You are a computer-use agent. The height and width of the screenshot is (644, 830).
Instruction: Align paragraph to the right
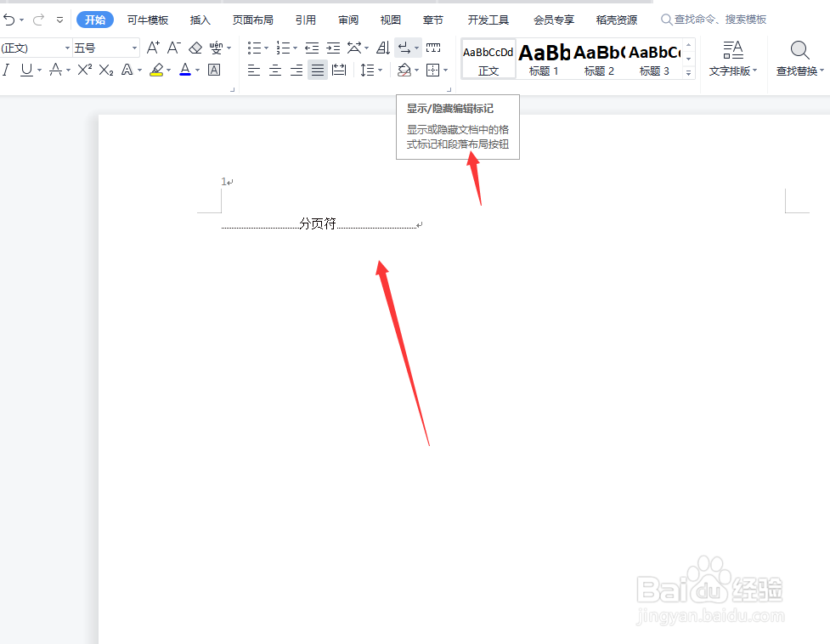pyautogui.click(x=296, y=70)
